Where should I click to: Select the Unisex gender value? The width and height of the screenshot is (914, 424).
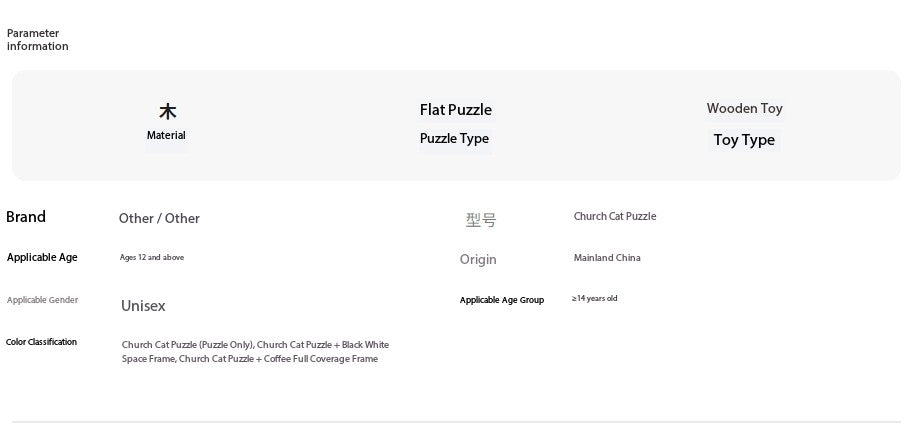143,306
